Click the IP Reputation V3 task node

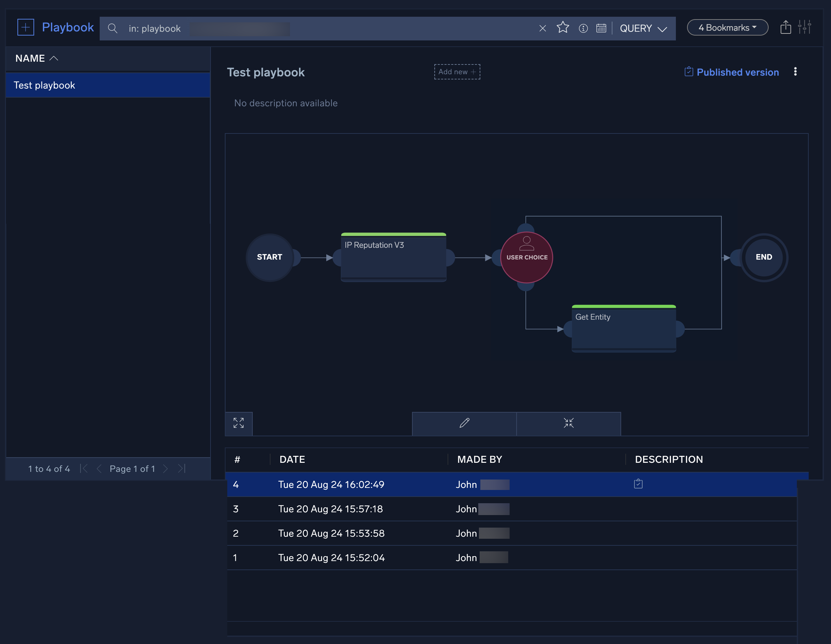tap(393, 256)
